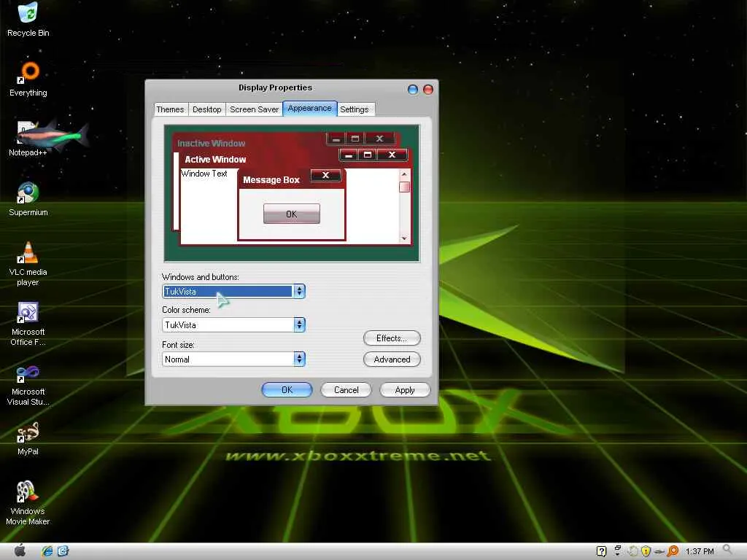This screenshot has width=747, height=560.
Task: Open VLC media player shortcut
Action: [x=28, y=263]
